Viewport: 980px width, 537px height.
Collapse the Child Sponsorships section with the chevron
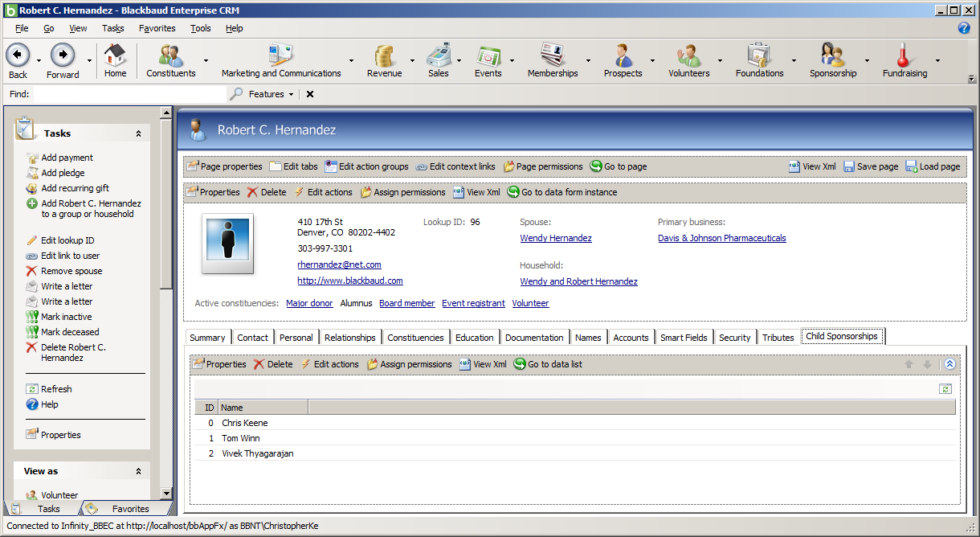(x=949, y=364)
